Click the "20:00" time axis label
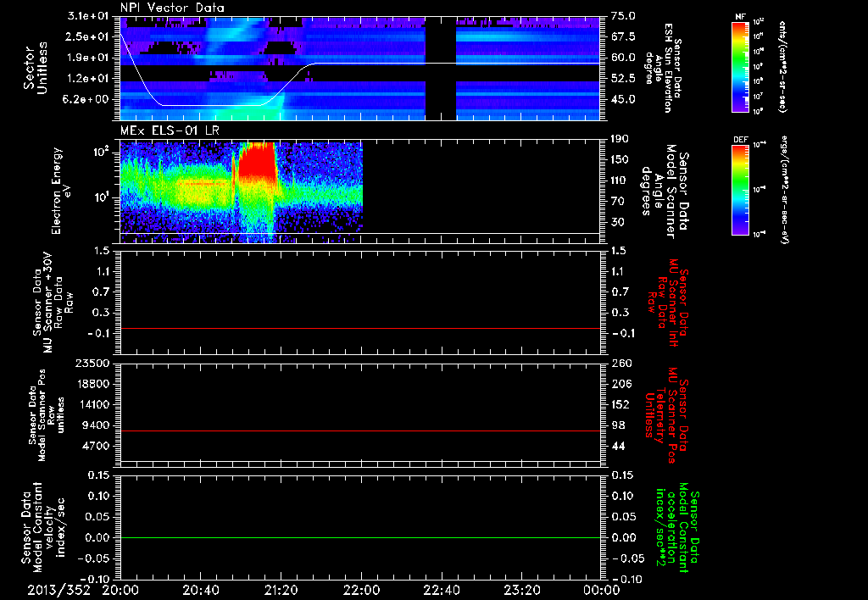 tap(120, 590)
